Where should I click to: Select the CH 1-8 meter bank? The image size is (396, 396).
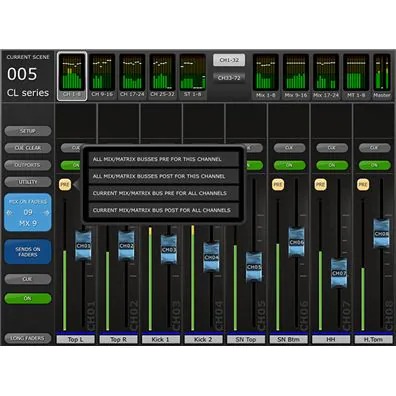(x=72, y=76)
